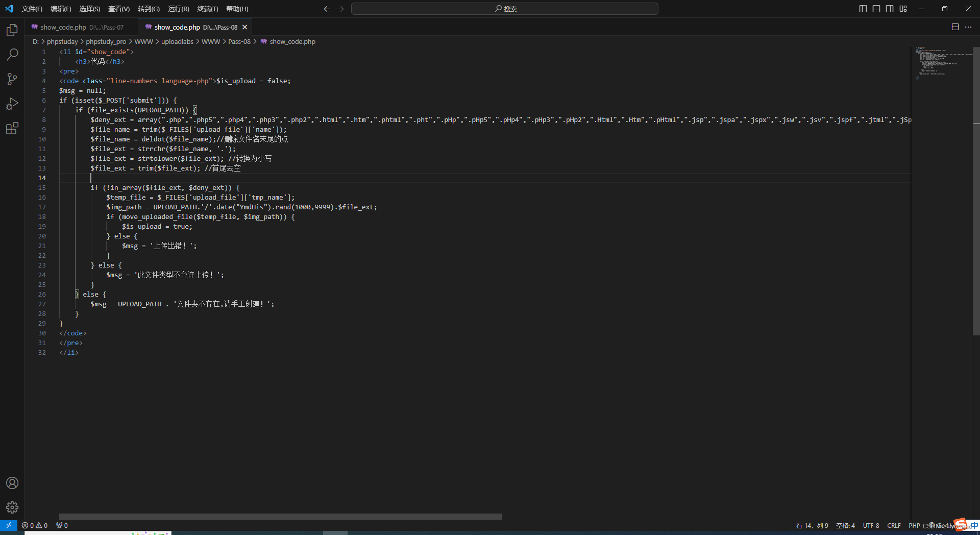The width and height of the screenshot is (980, 535).
Task: Toggle the primary side bar layout icon
Action: pos(863,9)
